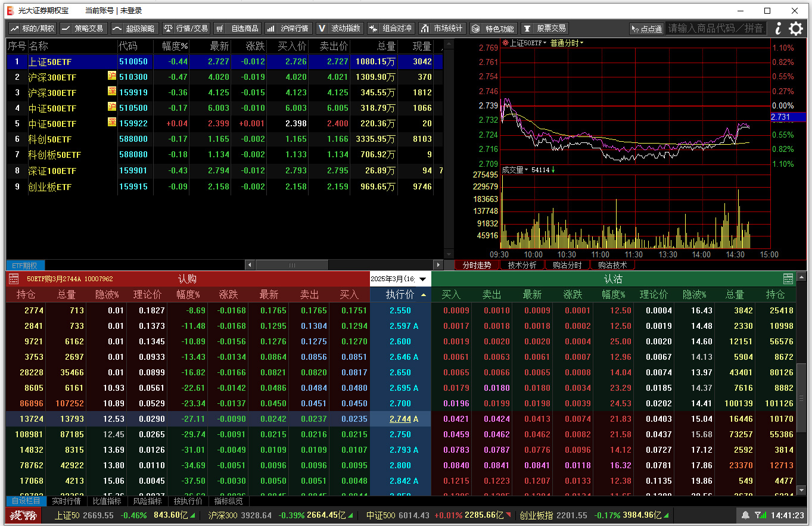
Task: Click the app logo in status bar
Action: (x=24, y=515)
